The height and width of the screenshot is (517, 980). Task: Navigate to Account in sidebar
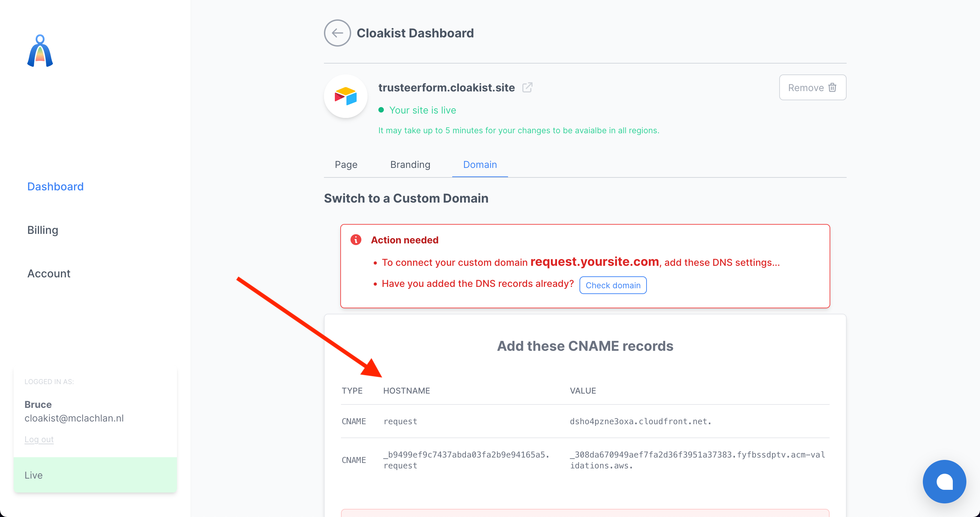pyautogui.click(x=49, y=274)
